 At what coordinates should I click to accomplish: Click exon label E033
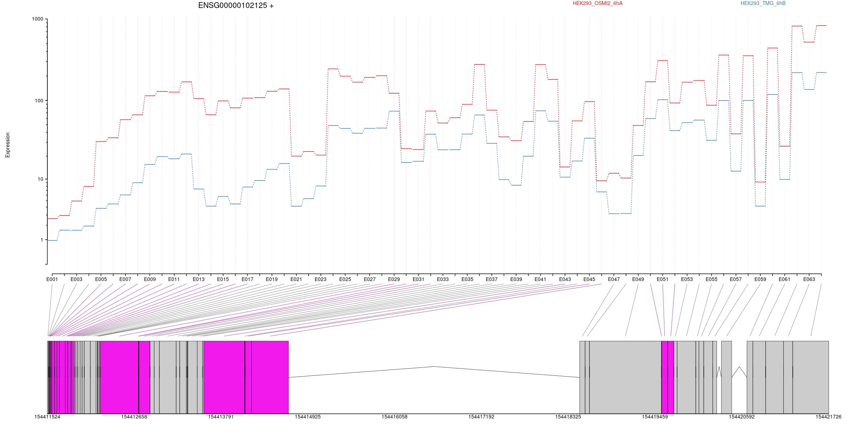[x=443, y=279]
